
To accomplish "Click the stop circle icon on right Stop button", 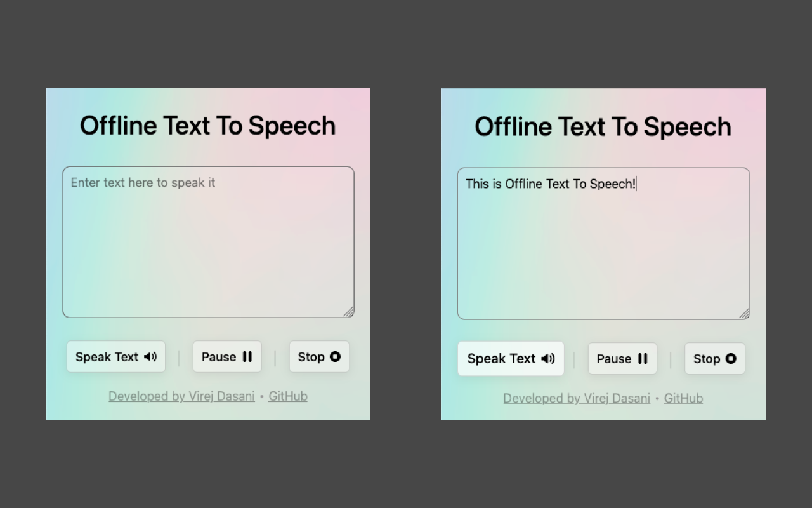I will pos(730,359).
